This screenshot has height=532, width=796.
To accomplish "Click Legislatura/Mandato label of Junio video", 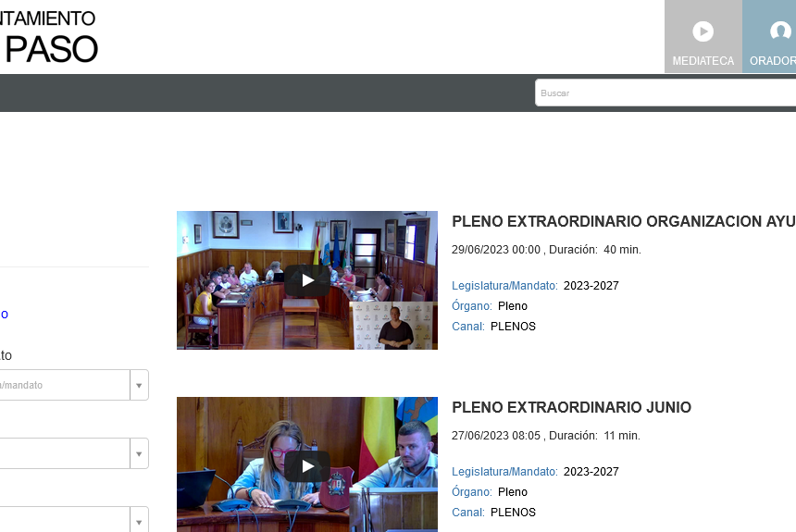I will pyautogui.click(x=504, y=472).
